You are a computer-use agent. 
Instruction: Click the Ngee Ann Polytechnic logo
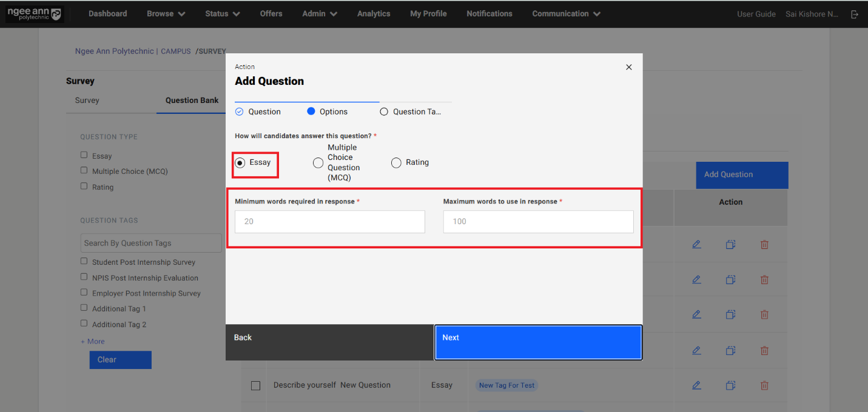coord(34,14)
